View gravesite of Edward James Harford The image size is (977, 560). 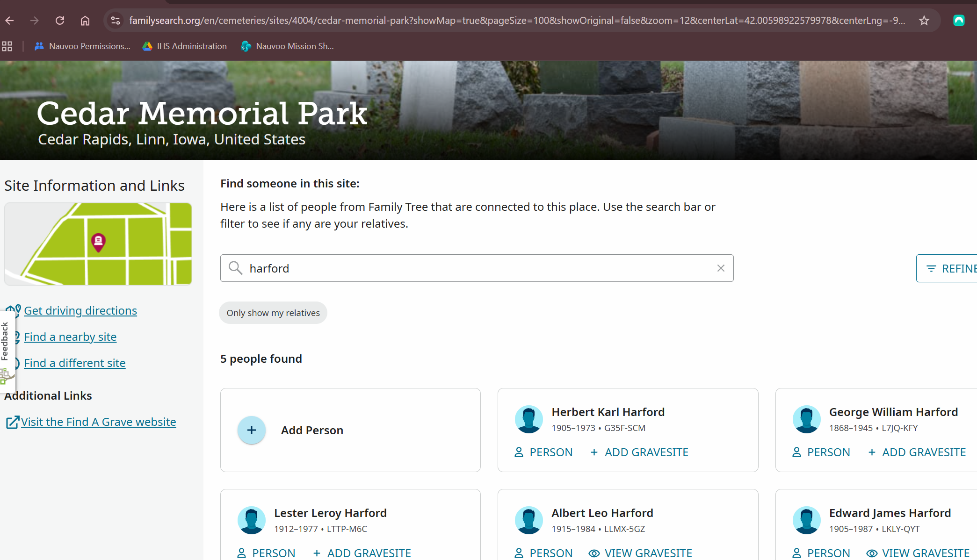(x=918, y=553)
